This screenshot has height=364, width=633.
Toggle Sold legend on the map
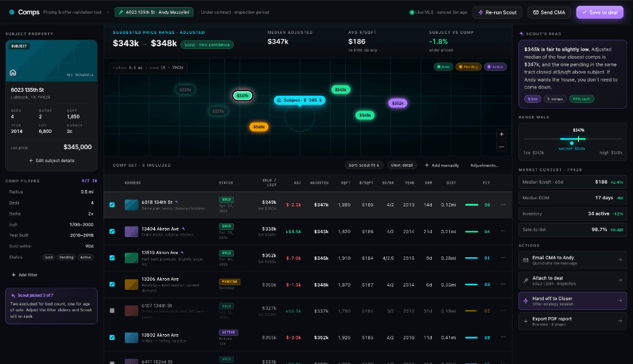pos(443,67)
